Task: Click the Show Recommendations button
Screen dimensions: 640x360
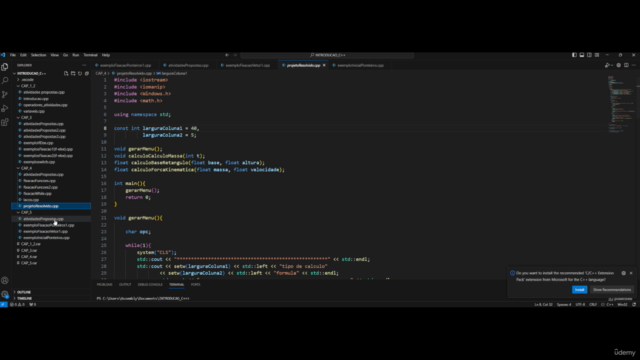Action: [x=611, y=290]
